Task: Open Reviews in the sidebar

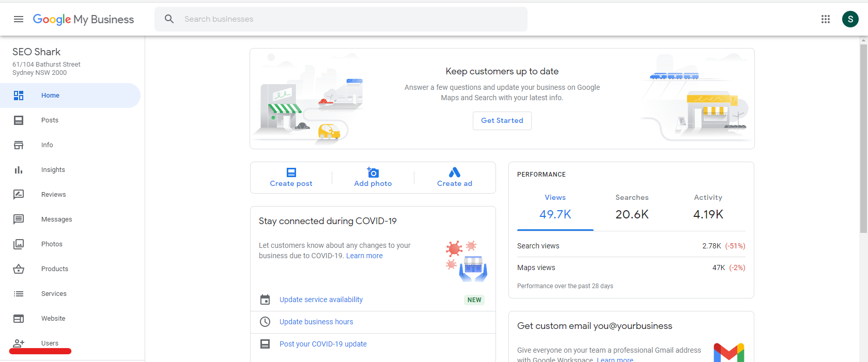Action: pyautogui.click(x=70, y=195)
